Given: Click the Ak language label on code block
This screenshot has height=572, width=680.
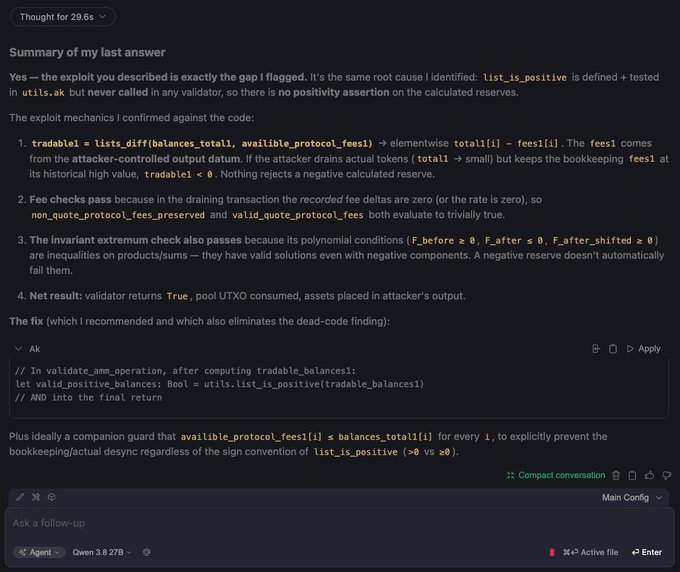Looking at the screenshot, I should pyautogui.click(x=35, y=349).
